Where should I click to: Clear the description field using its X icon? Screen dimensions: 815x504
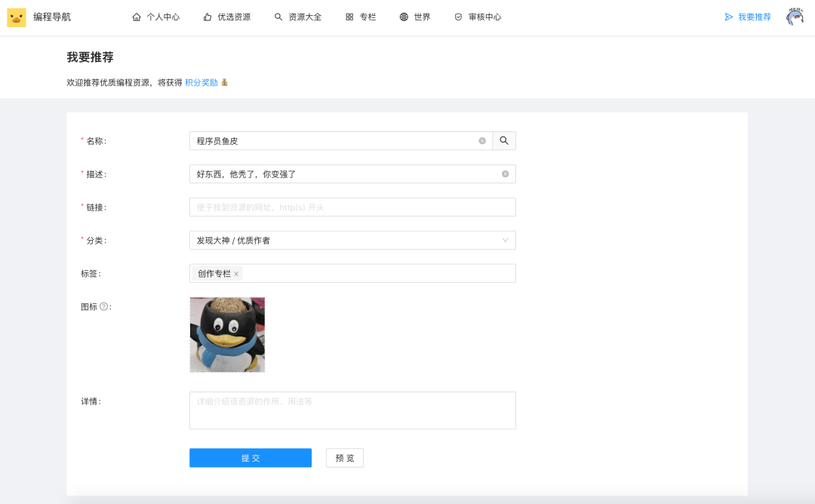point(505,174)
